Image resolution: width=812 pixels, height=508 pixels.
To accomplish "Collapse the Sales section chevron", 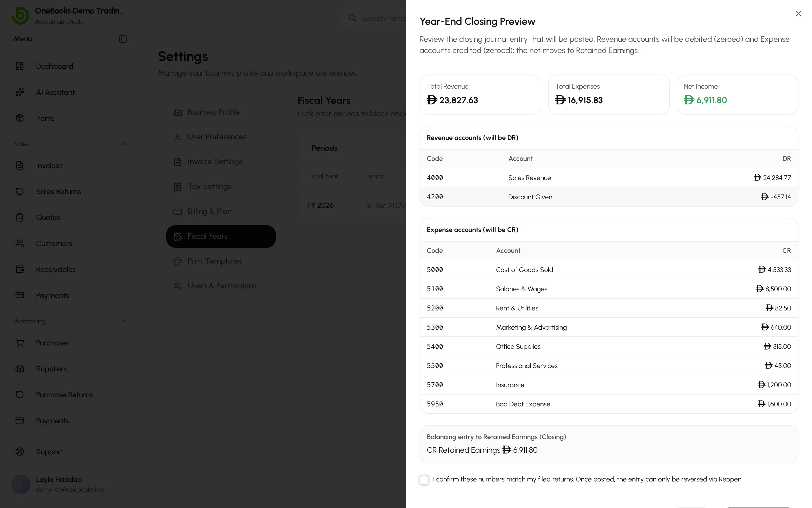I will click(x=125, y=144).
